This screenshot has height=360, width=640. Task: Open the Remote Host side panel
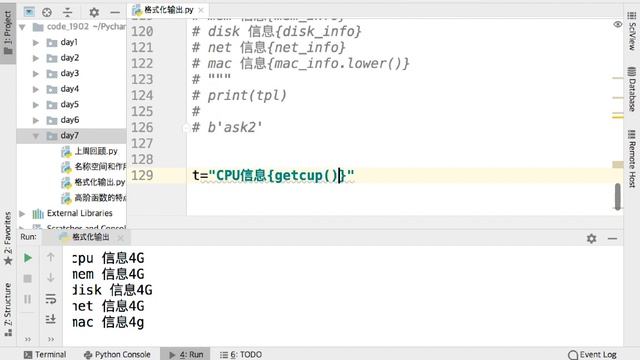(632, 158)
